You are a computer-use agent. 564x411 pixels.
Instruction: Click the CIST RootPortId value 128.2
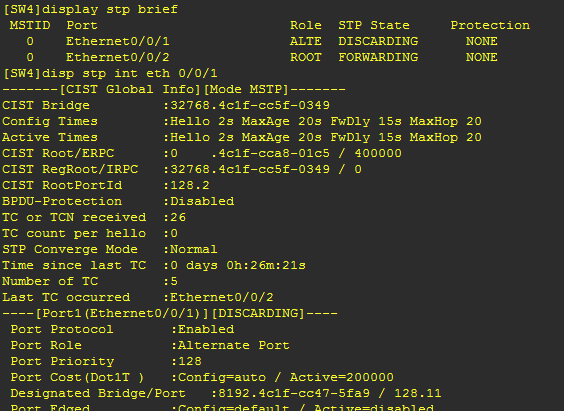(x=190, y=185)
